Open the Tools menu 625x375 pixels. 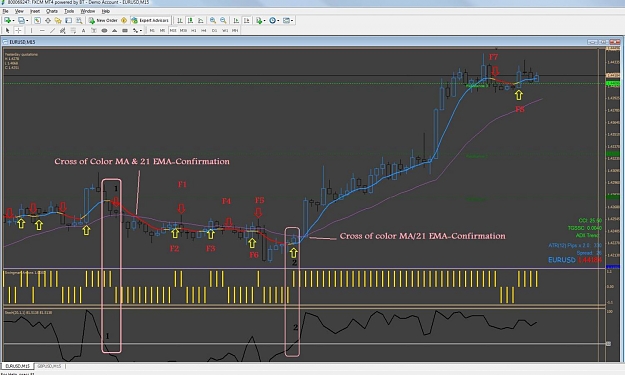pyautogui.click(x=69, y=11)
